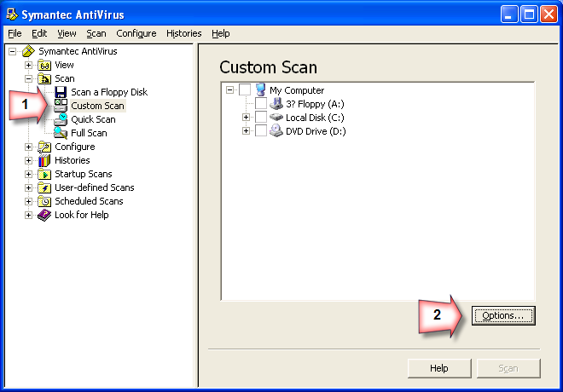This screenshot has height=392, width=563.
Task: Click the DVD Drive (D:) disc icon
Action: point(276,130)
